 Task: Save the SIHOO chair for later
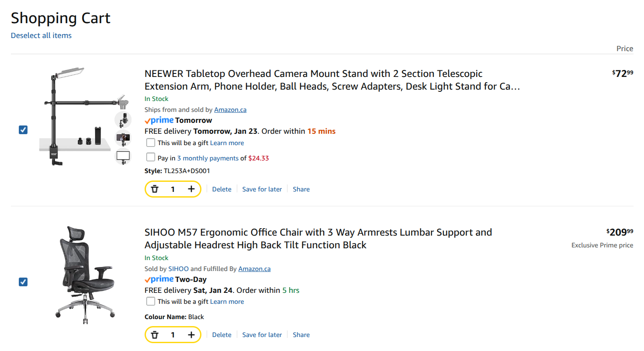coord(262,335)
